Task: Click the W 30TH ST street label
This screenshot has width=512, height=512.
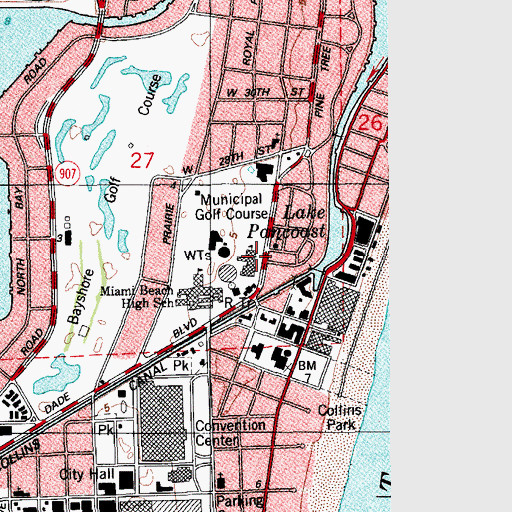Action: [266, 92]
